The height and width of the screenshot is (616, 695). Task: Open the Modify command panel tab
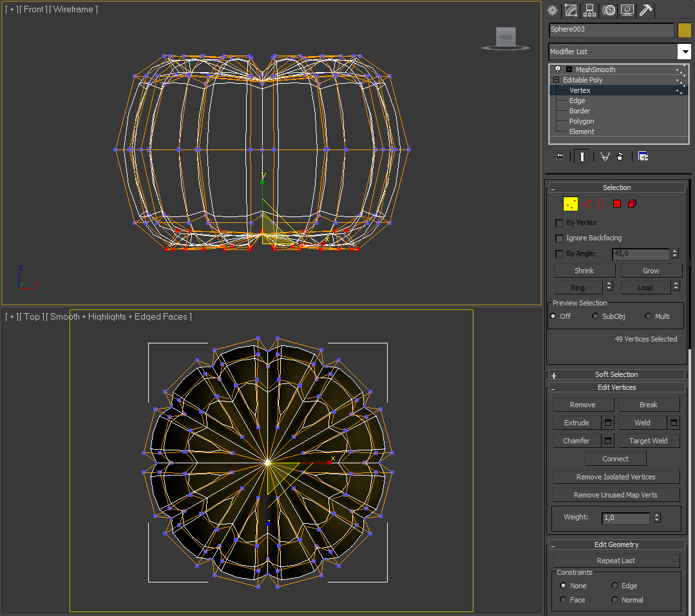pyautogui.click(x=571, y=10)
